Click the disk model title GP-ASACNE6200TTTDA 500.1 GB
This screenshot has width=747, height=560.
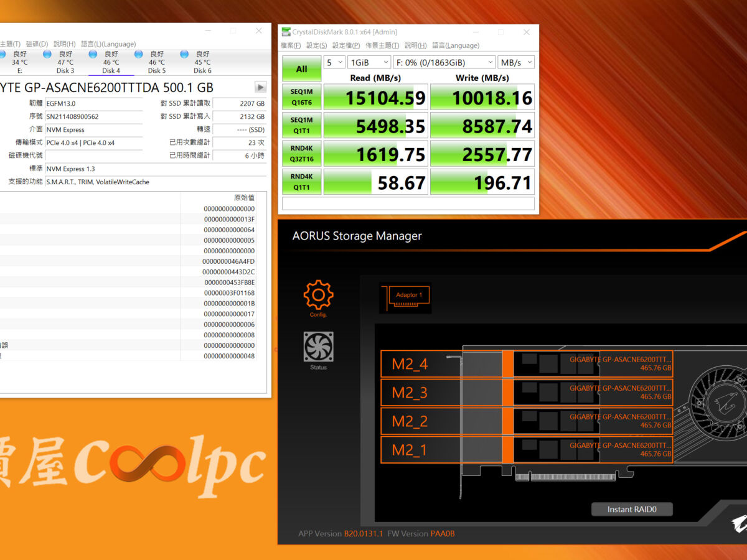[x=118, y=88]
